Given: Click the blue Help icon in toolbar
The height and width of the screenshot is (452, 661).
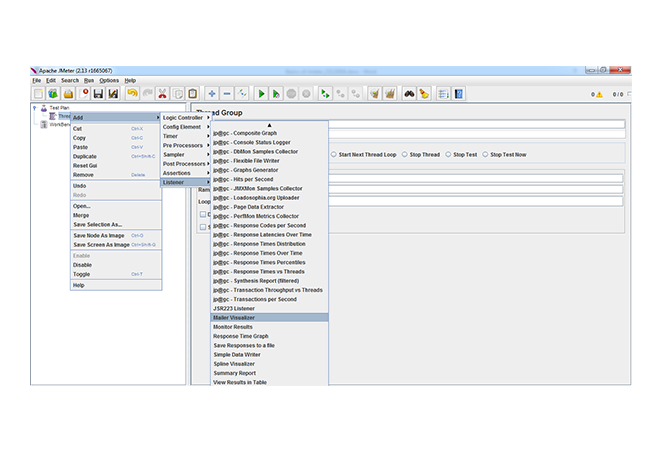Looking at the screenshot, I should (459, 94).
